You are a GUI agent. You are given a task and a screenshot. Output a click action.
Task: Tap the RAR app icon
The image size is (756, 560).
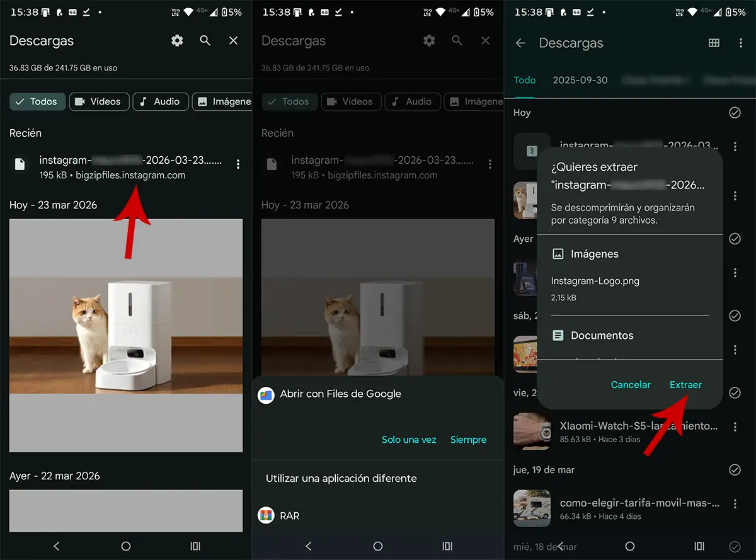266,515
